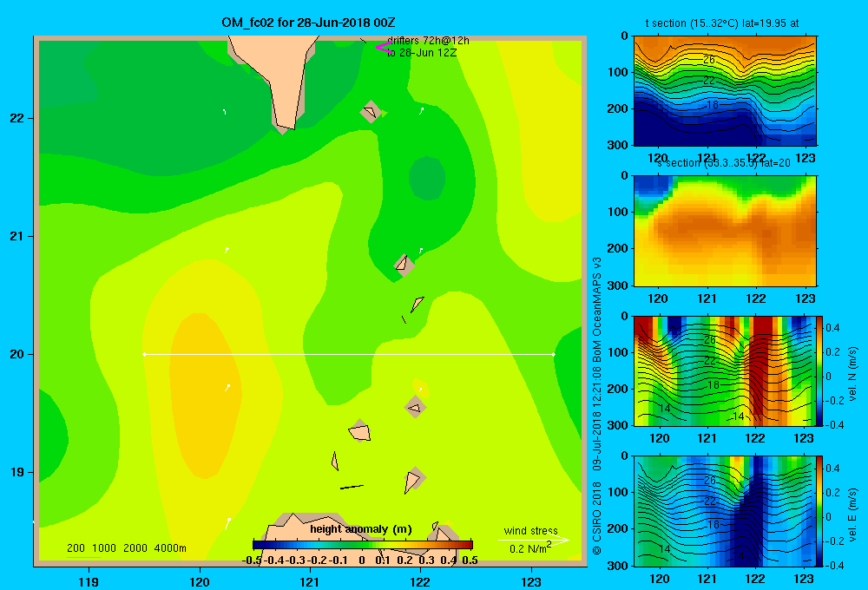The image size is (868, 590).
Task: Click the dark green low anomaly near 122E 21.5N
Action: point(427,178)
